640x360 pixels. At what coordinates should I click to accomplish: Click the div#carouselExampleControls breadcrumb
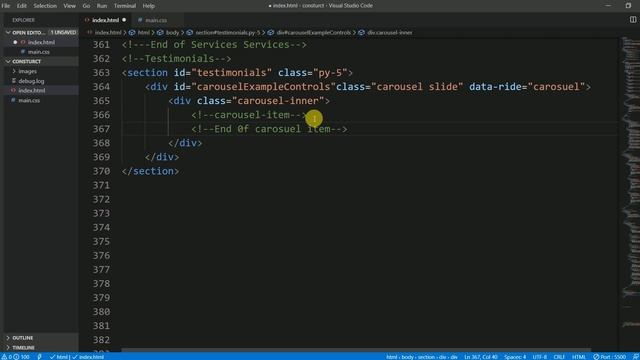coord(313,33)
